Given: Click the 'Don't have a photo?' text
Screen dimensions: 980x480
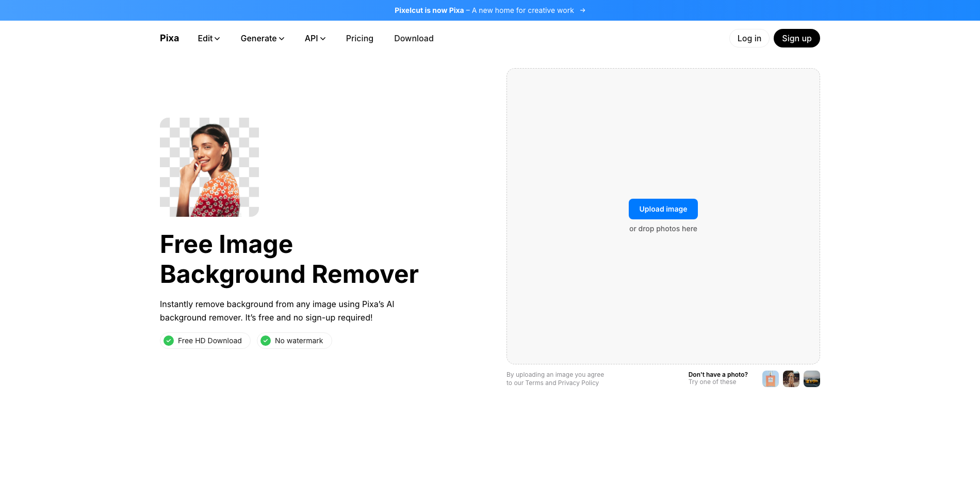Looking at the screenshot, I should (x=718, y=375).
